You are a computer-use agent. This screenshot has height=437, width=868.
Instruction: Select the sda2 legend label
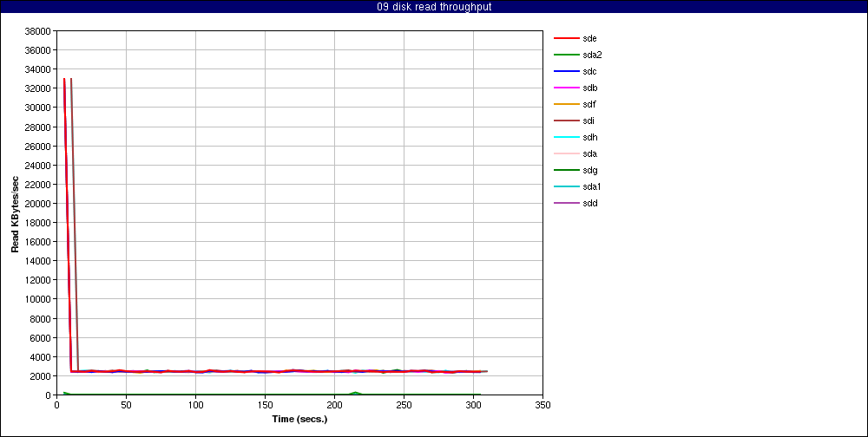(592, 55)
